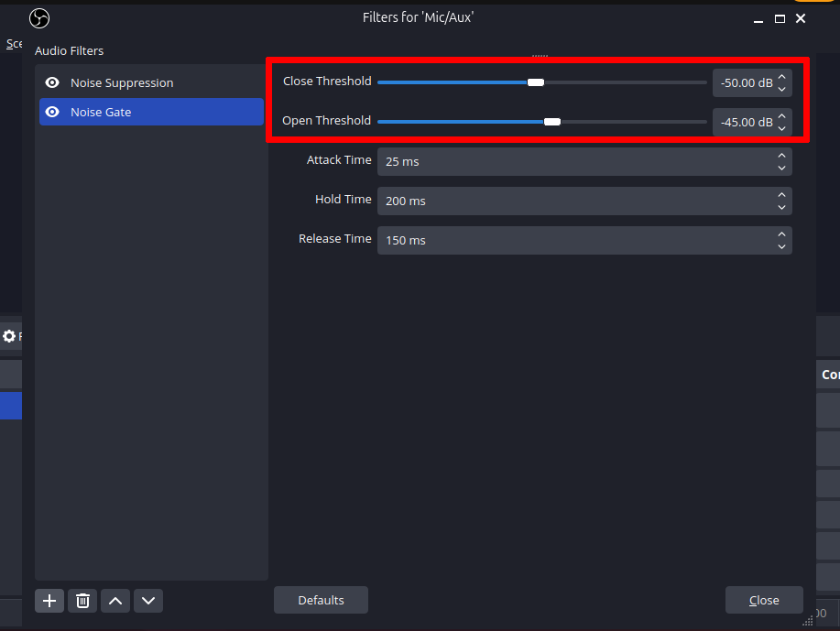The width and height of the screenshot is (840, 631).
Task: Toggle Noise Suppression filter visibility eye
Action: point(52,82)
